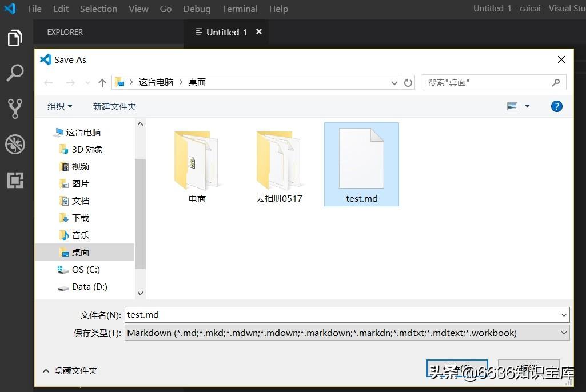The image size is (586, 392).
Task: Select the test.md file
Action: 361,165
